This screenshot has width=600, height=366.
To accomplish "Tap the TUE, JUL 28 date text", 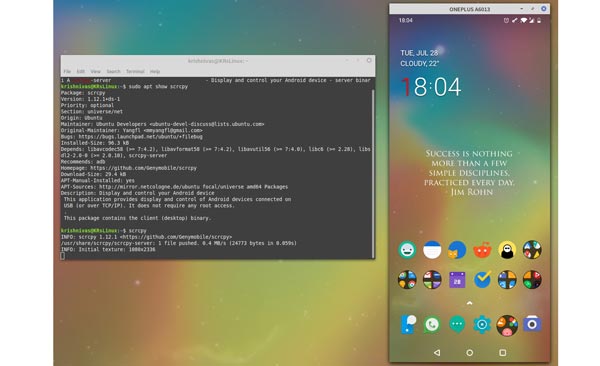I will click(419, 53).
